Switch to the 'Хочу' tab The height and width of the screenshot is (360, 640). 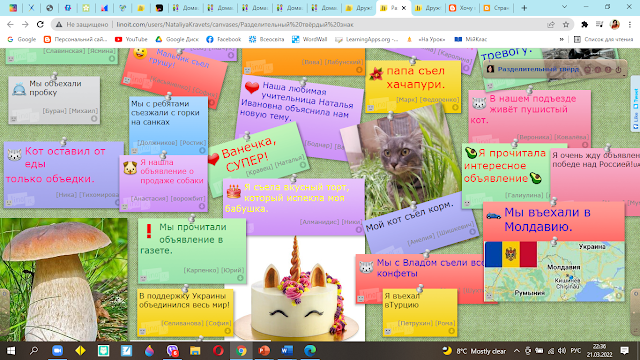pyautogui.click(x=462, y=8)
